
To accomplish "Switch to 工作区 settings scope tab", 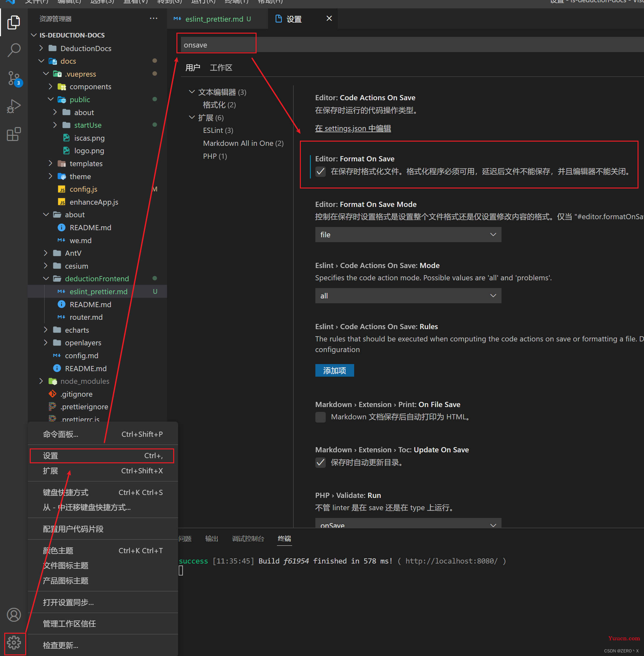I will [221, 68].
